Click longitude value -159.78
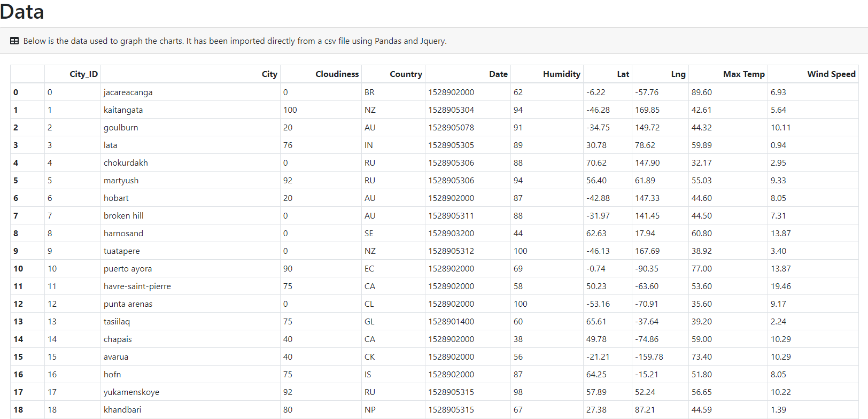Viewport: 868px width, 419px height. coord(649,356)
